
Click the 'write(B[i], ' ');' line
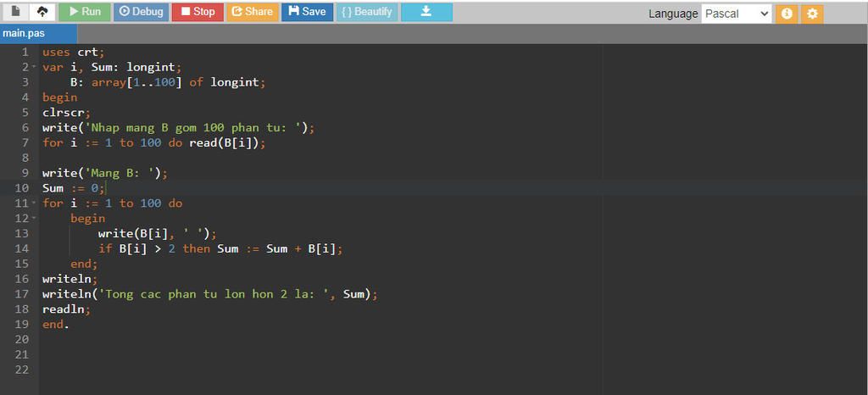point(157,233)
